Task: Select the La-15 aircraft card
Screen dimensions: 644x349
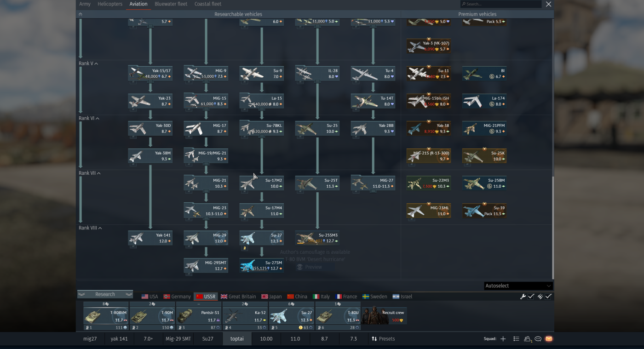Action: tap(262, 101)
